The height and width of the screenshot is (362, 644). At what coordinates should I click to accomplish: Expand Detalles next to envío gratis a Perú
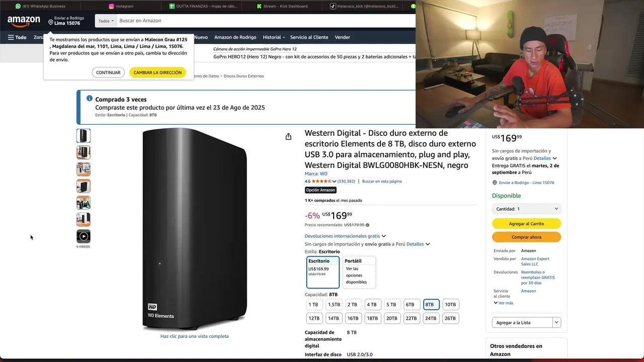pos(418,244)
